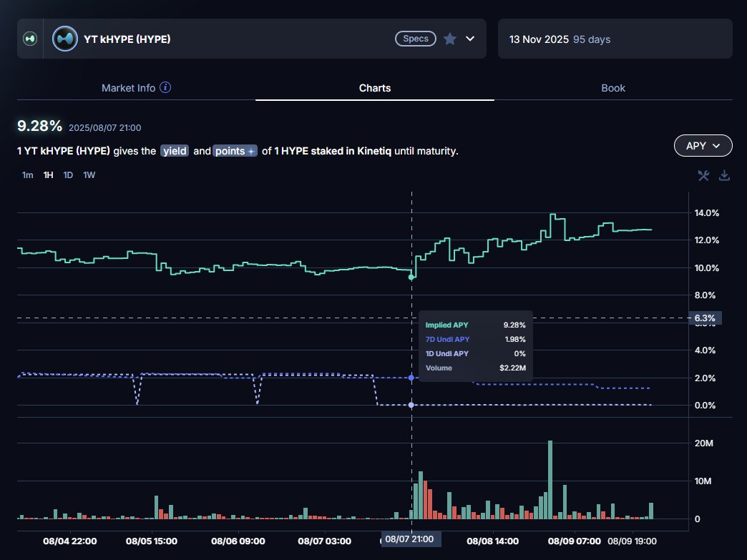
Task: Open the chart settings tools icon
Action: (703, 175)
